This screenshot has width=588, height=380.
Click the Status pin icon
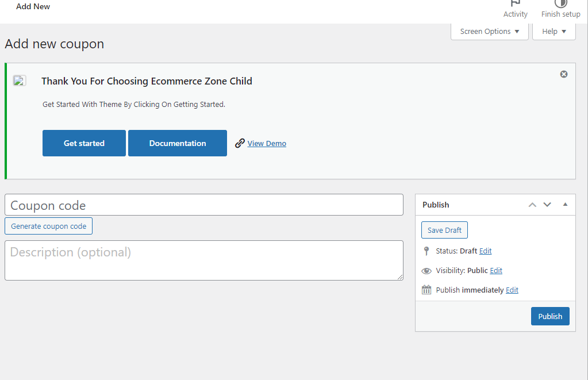[426, 251]
